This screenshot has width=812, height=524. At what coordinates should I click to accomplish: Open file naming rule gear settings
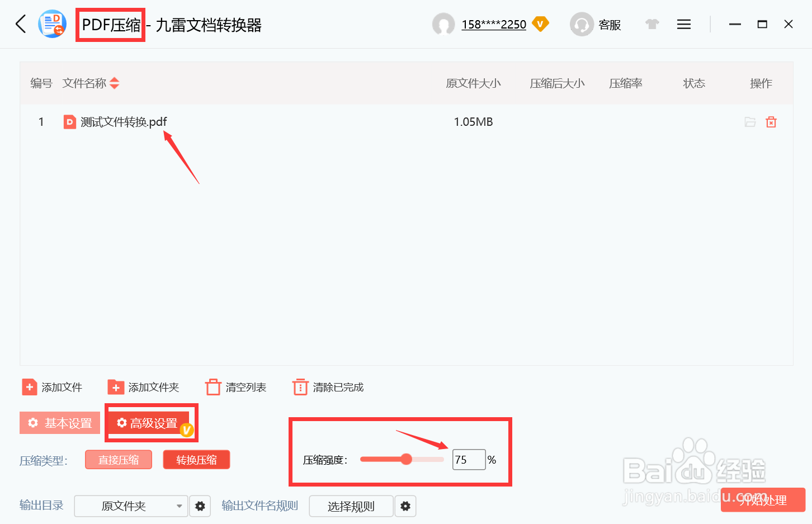tap(405, 506)
